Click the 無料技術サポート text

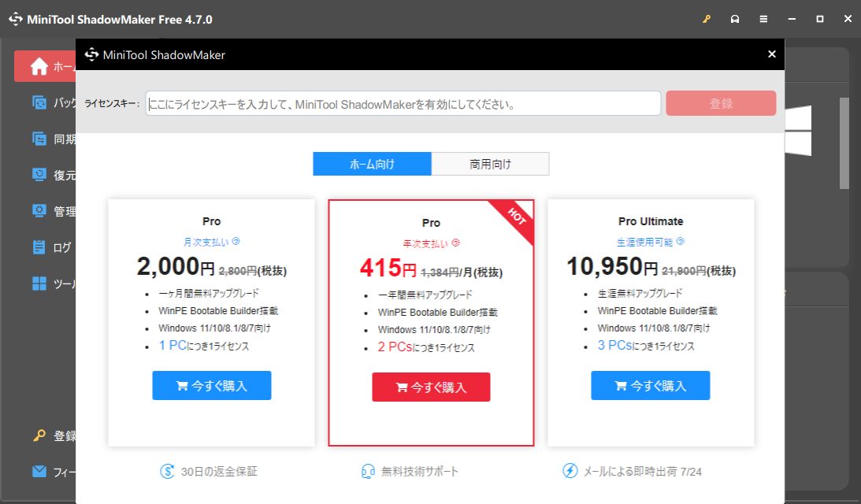(420, 472)
